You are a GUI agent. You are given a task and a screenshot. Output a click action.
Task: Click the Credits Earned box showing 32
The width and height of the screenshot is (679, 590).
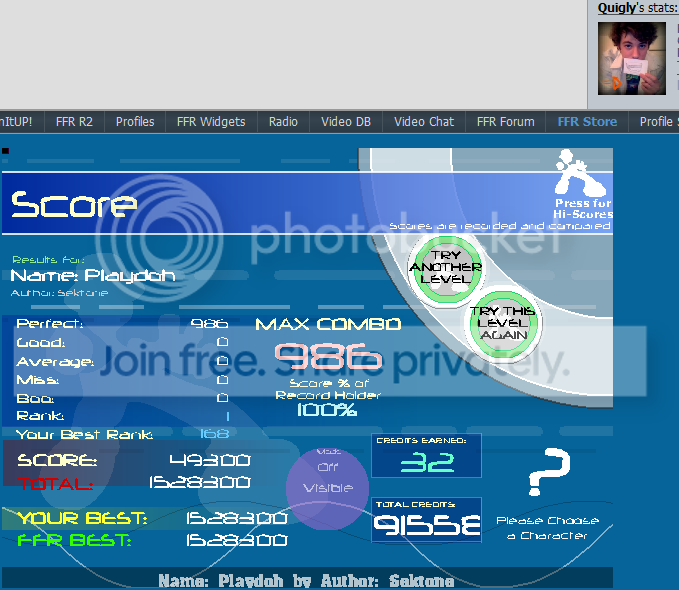click(x=426, y=456)
